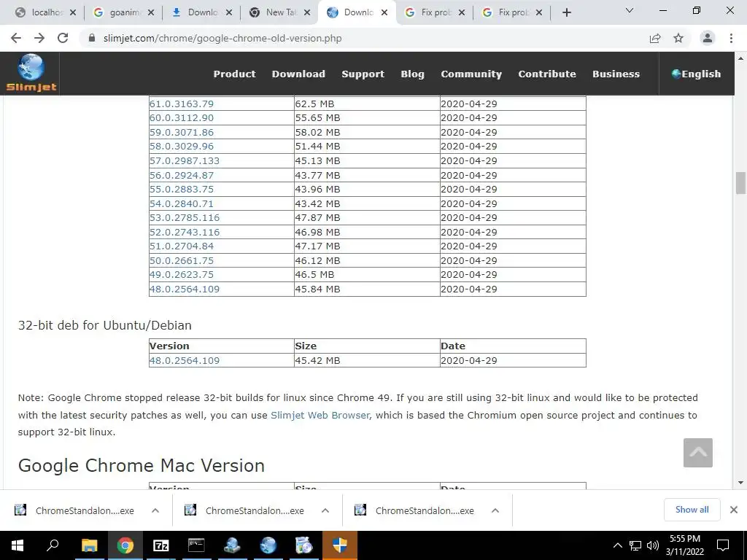Open the Download menu
The image size is (747, 560).
(298, 74)
